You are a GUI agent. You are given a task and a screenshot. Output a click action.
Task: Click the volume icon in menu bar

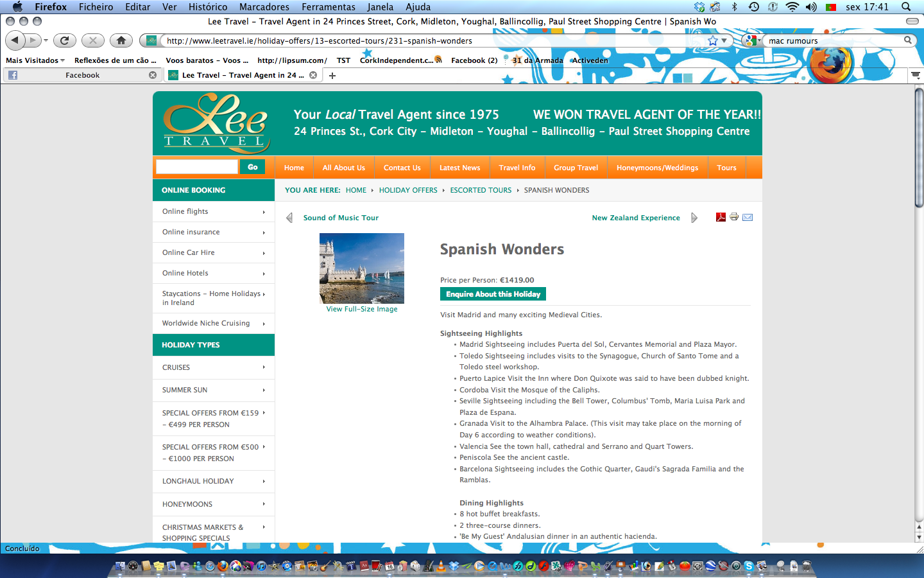click(811, 6)
